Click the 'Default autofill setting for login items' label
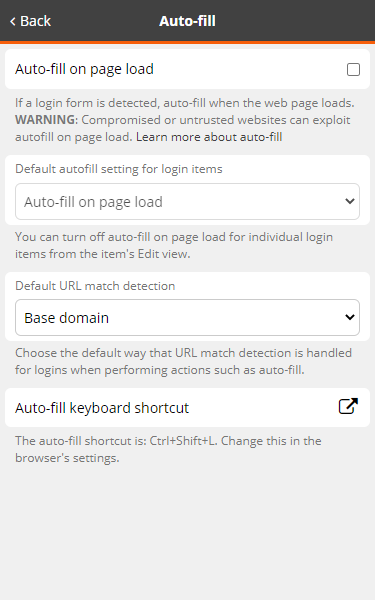This screenshot has height=600, width=375. pos(119,169)
